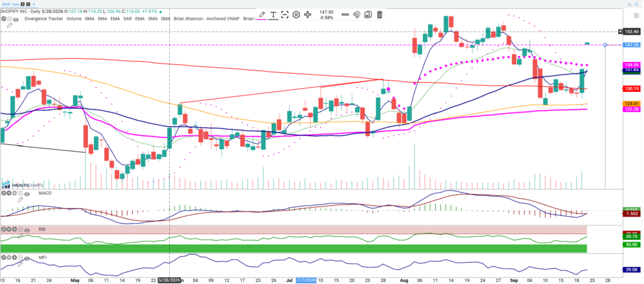Pick the magenta line color pencil swatch
644x284 pixels.
262,14
